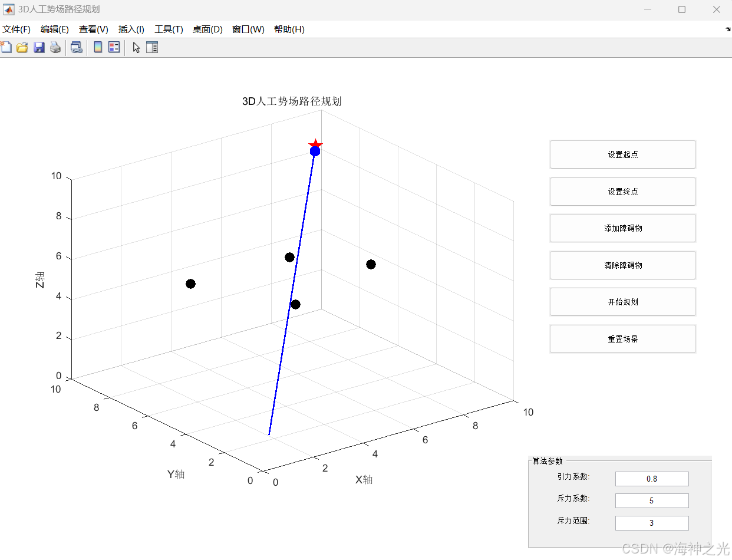Click the 斥力范围 parameter label

573,521
